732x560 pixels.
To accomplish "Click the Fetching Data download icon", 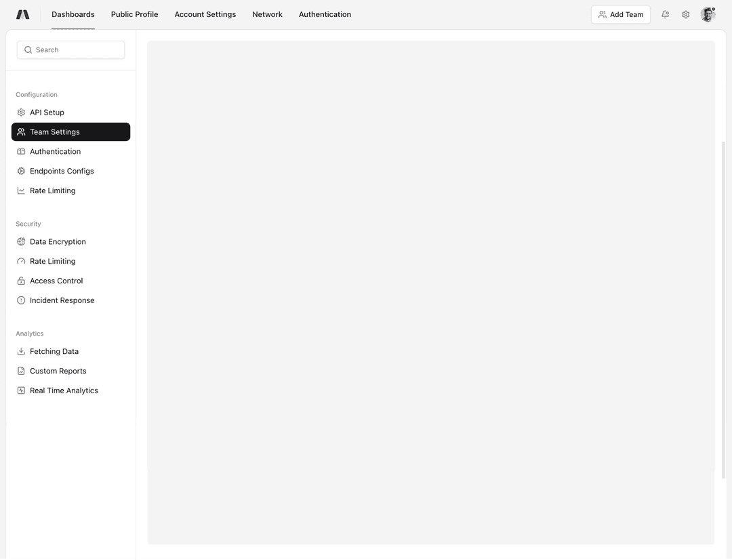I will 21,351.
